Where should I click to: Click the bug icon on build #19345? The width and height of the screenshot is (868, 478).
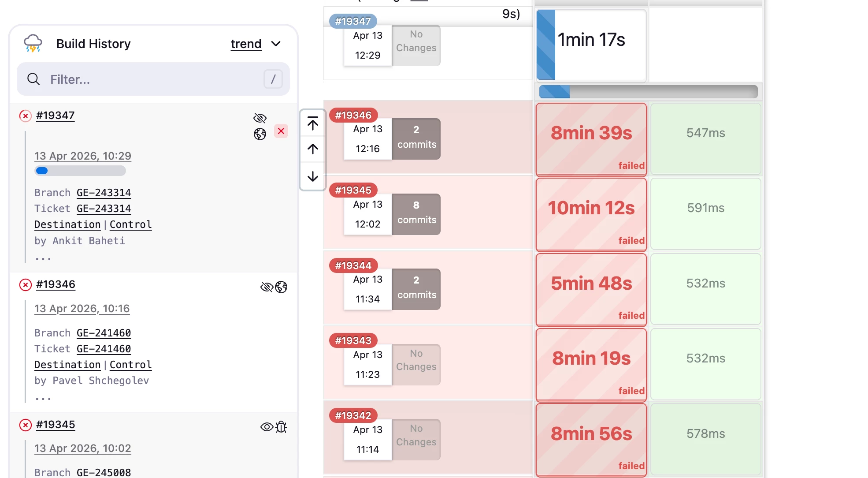pos(281,427)
